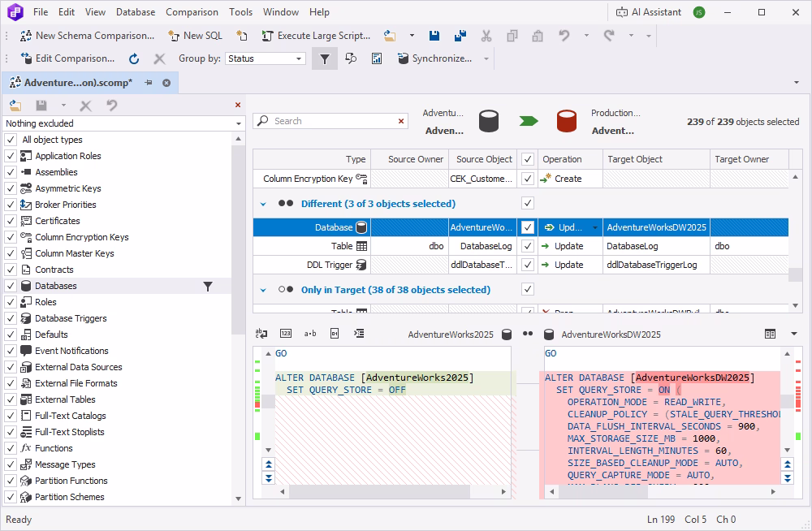
Task: Swap source and target green arrow
Action: pos(529,121)
